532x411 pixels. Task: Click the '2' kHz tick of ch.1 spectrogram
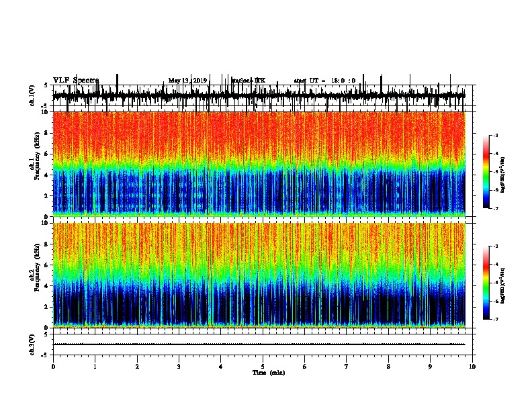[46, 195]
